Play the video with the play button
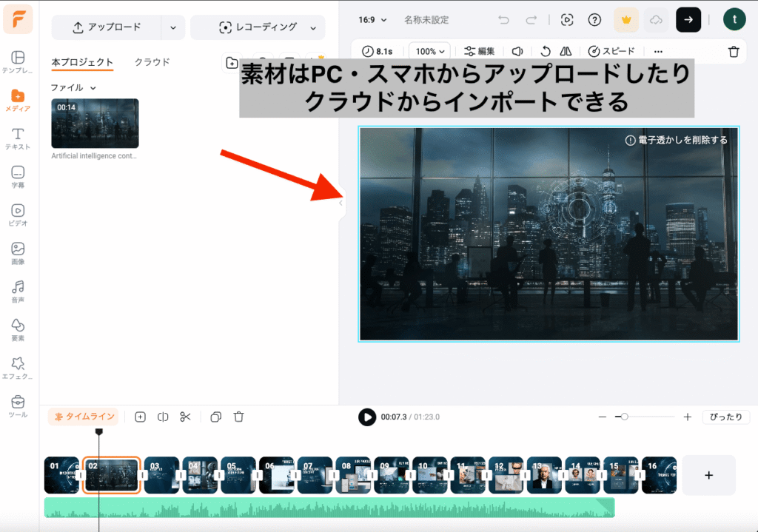758x532 pixels. pyautogui.click(x=367, y=417)
